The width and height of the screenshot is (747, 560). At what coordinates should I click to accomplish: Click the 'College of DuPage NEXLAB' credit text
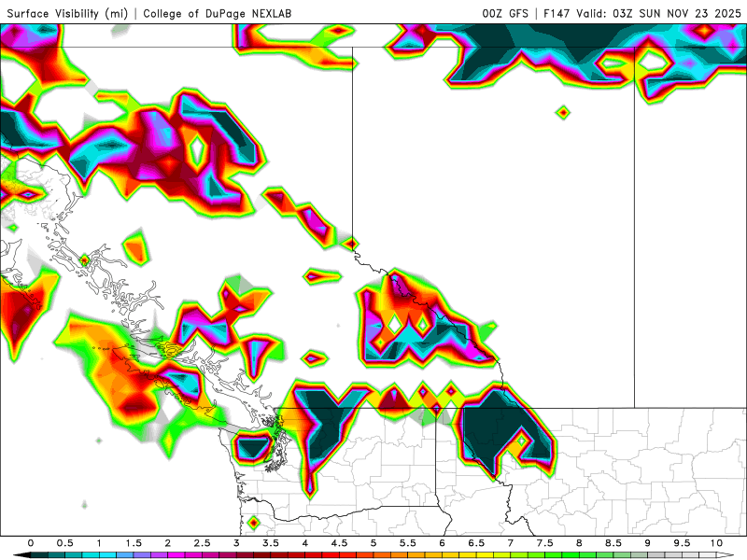pos(218,13)
